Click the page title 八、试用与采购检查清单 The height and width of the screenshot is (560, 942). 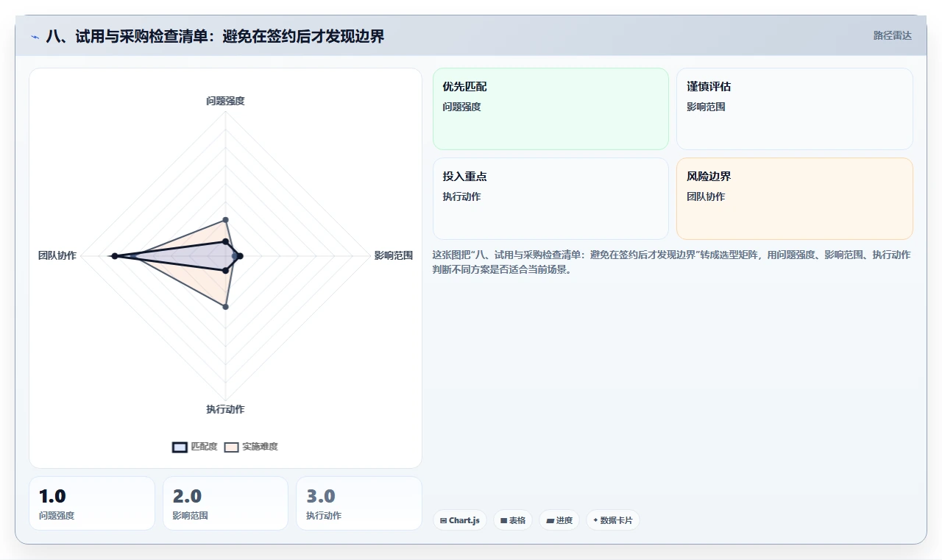point(215,36)
